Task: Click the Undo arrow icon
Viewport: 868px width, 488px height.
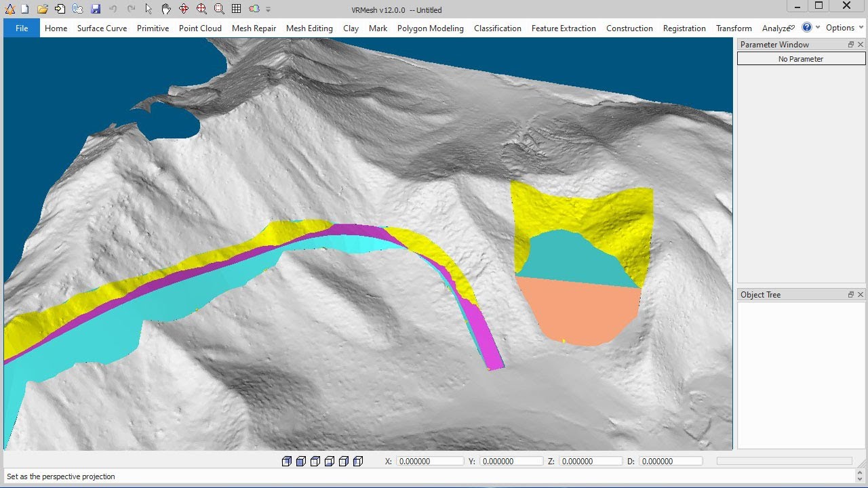Action: (x=113, y=9)
